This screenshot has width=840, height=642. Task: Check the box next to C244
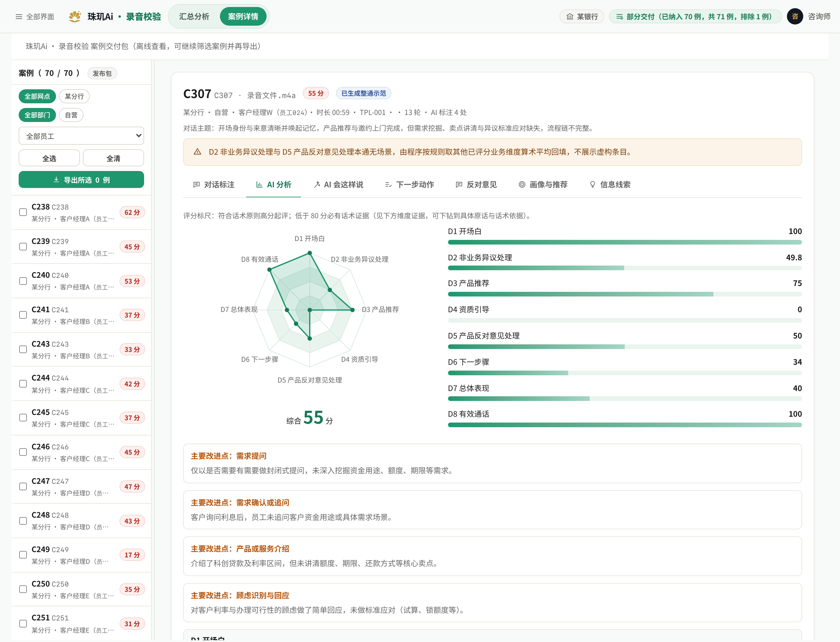[23, 383]
